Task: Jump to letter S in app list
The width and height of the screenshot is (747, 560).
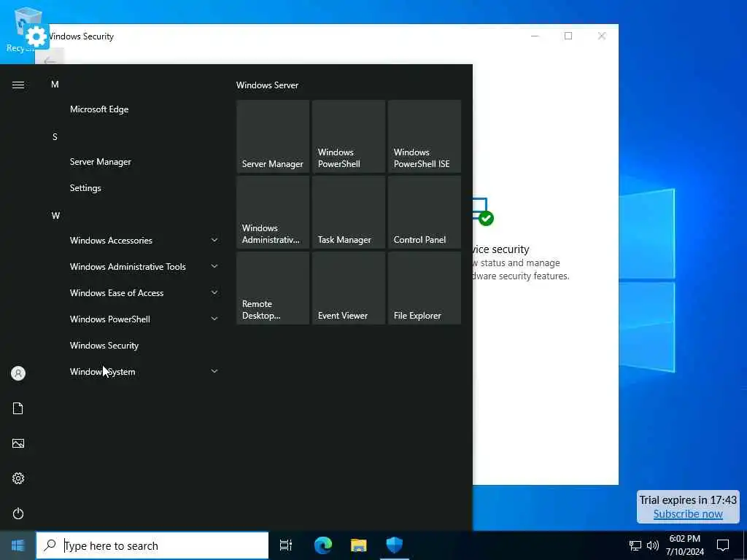Action: click(55, 137)
